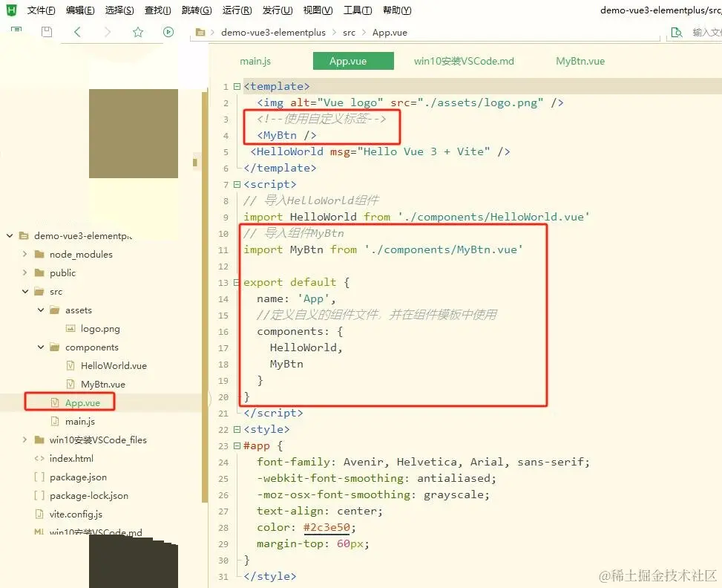Click the HelloWorld.vue file icon
The height and width of the screenshot is (588, 722).
70,365
